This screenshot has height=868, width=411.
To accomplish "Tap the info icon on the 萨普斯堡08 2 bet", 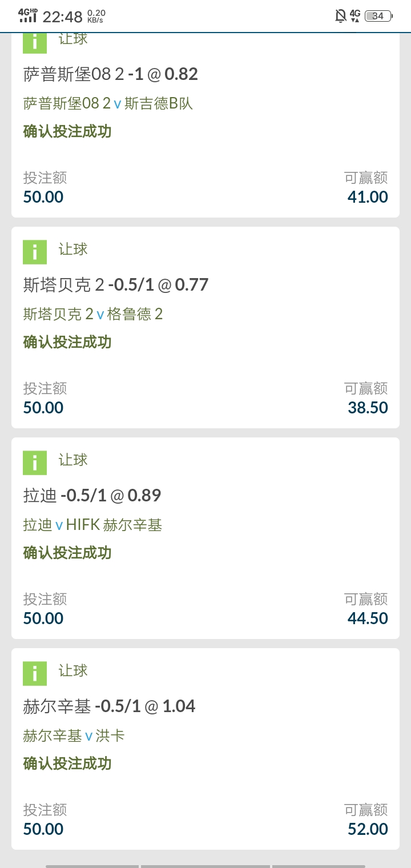I will 35,42.
